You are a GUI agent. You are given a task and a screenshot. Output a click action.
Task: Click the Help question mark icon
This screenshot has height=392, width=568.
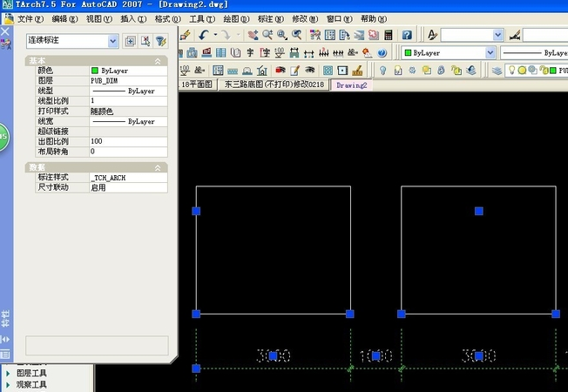click(407, 35)
